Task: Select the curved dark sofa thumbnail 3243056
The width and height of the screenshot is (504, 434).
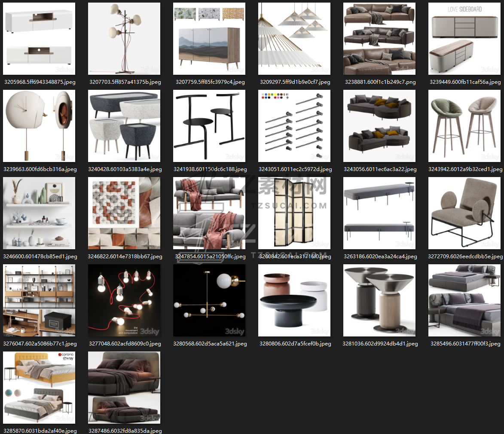Action: click(379, 126)
